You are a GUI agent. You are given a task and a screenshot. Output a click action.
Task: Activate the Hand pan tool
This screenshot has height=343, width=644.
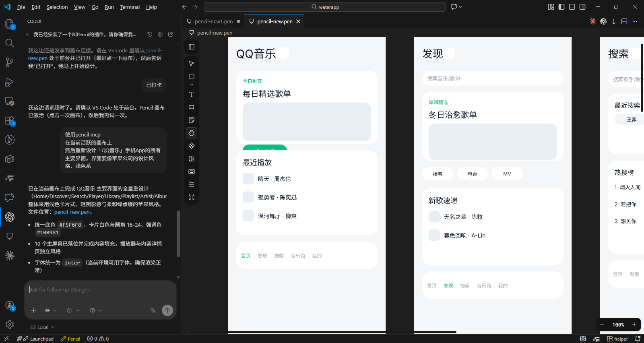192,133
